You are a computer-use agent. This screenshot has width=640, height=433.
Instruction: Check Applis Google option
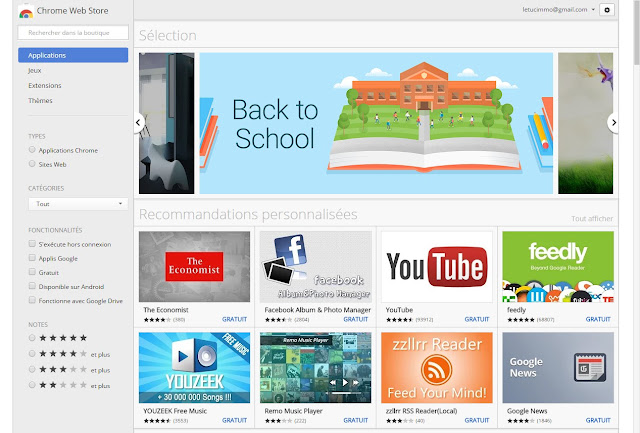[32, 258]
